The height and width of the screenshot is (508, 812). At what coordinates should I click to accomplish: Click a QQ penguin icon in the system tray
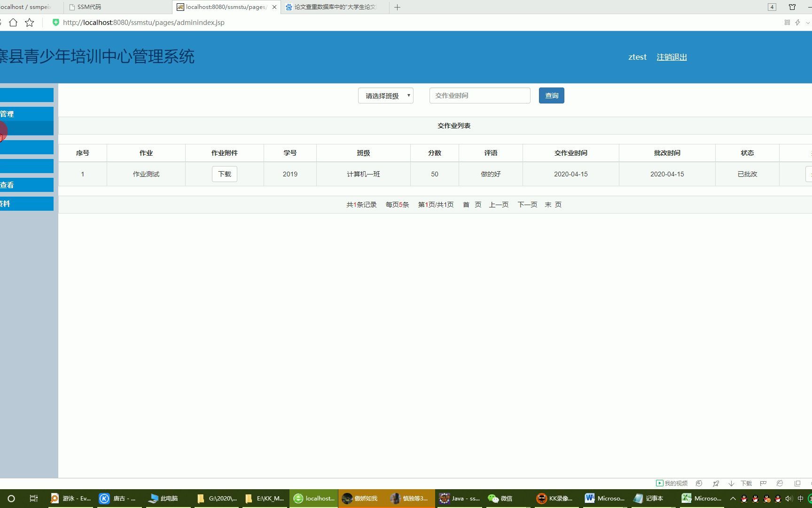click(x=744, y=498)
